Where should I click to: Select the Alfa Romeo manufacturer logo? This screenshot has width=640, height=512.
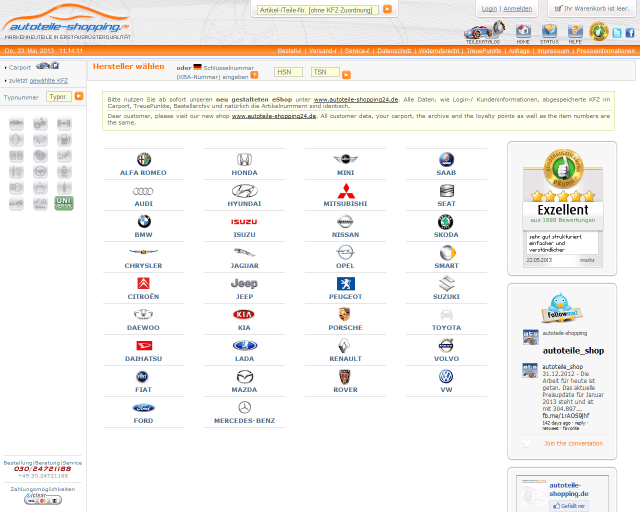pyautogui.click(x=144, y=159)
